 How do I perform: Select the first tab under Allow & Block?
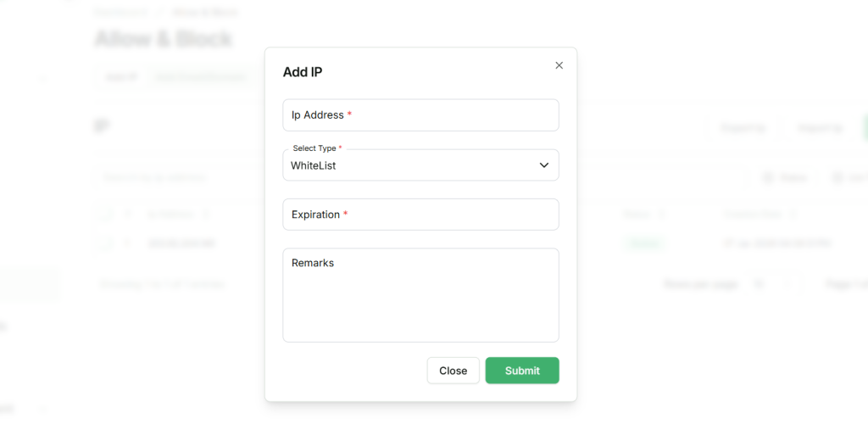click(121, 77)
